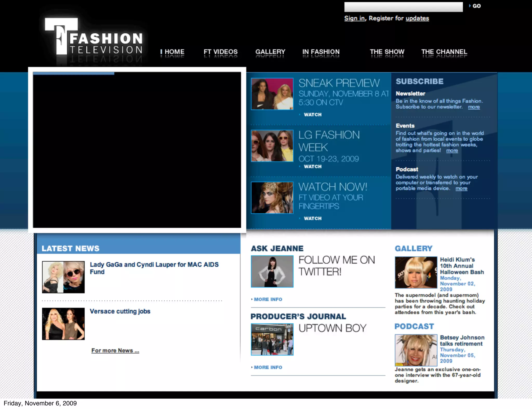Select IN FASHION in the navigation
The image size is (532, 409).
click(x=321, y=52)
